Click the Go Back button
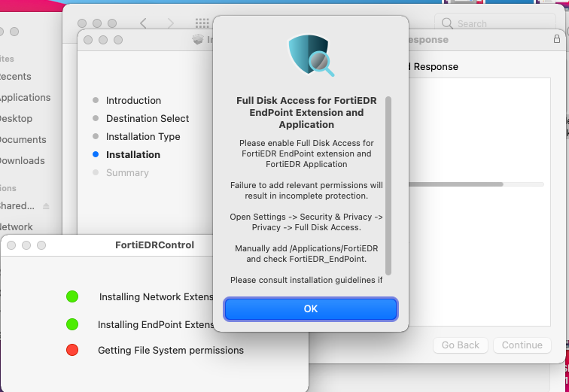The height and width of the screenshot is (392, 569). point(460,345)
